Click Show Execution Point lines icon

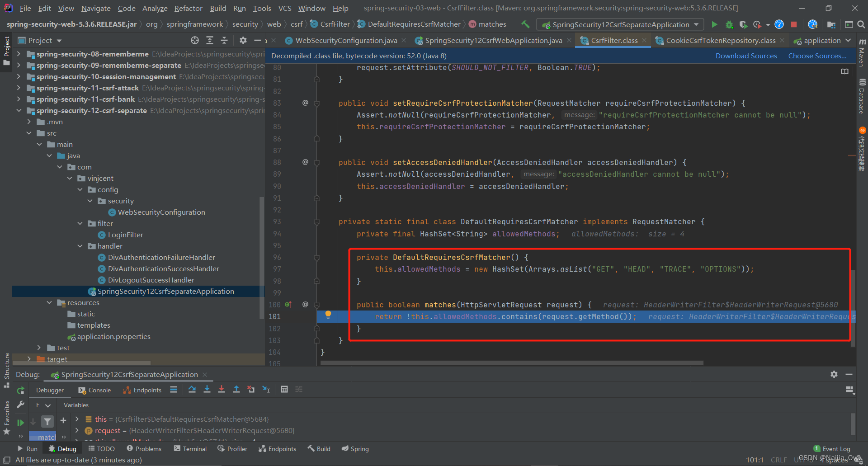(174, 389)
